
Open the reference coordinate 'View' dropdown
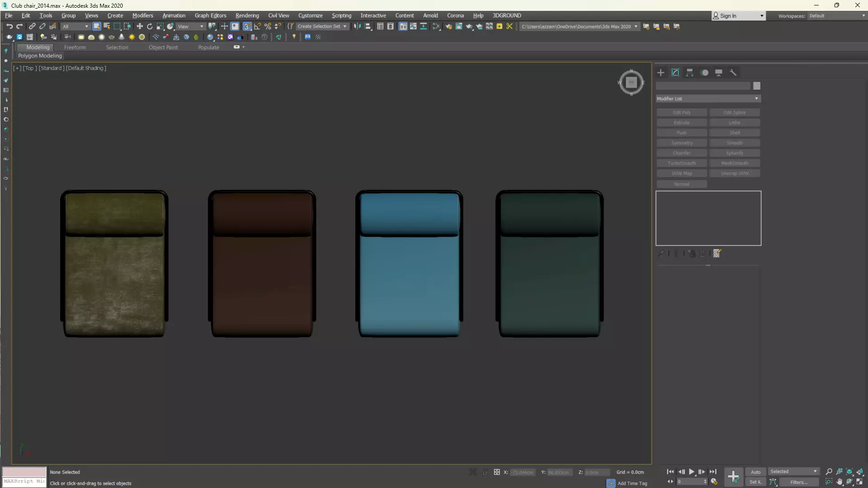[x=191, y=26]
